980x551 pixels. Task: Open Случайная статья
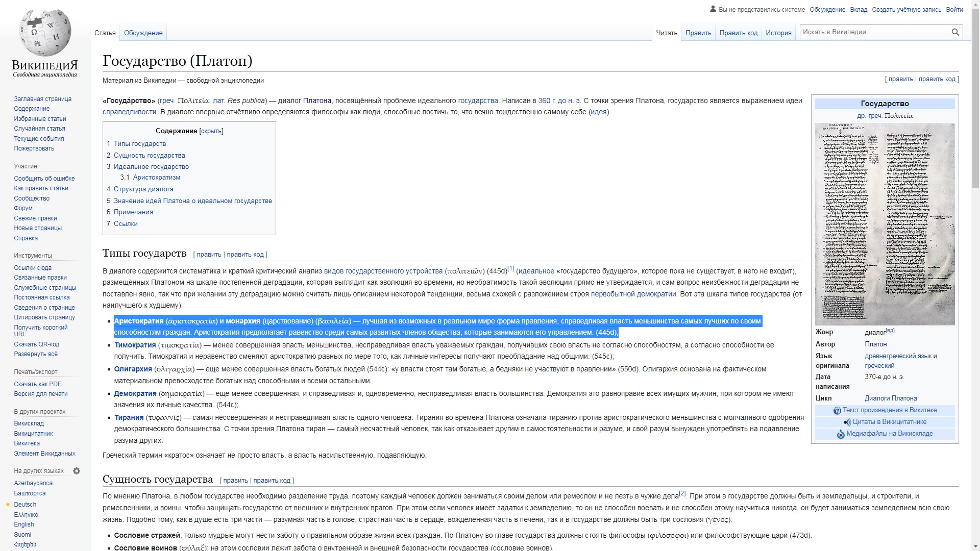(x=39, y=129)
